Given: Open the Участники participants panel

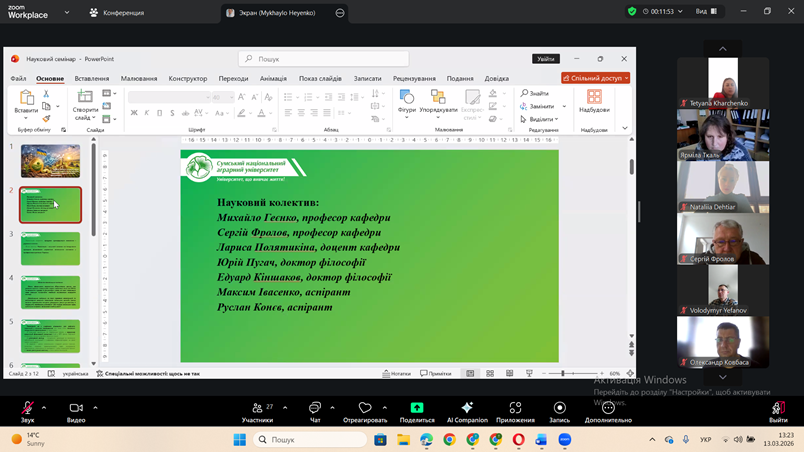Looking at the screenshot, I should click(x=257, y=408).
